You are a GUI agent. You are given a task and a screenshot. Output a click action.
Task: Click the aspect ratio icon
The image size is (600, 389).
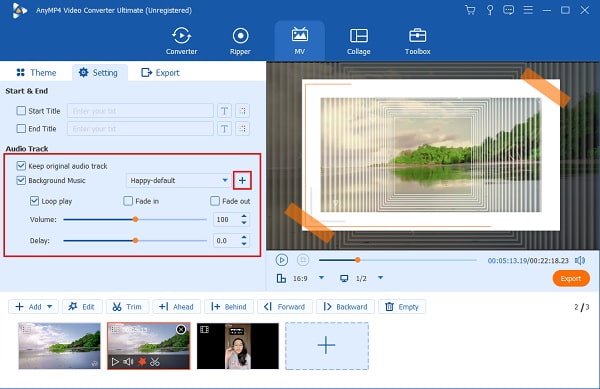tap(281, 278)
